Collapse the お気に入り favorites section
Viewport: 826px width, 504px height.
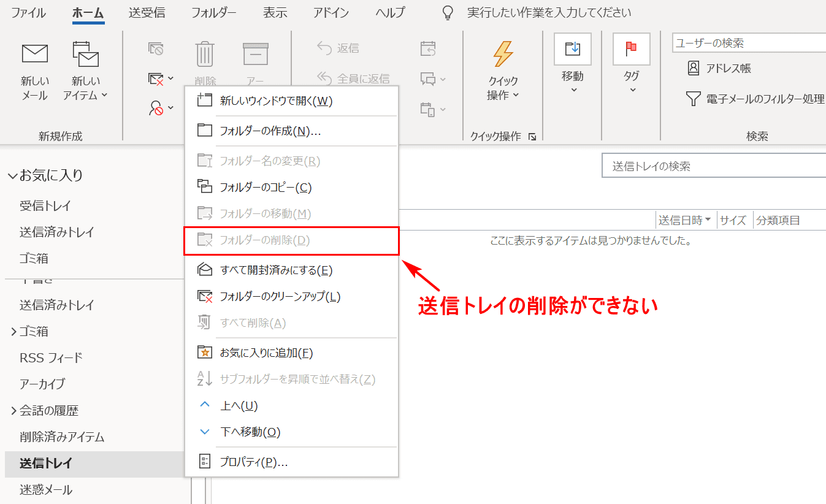click(12, 176)
